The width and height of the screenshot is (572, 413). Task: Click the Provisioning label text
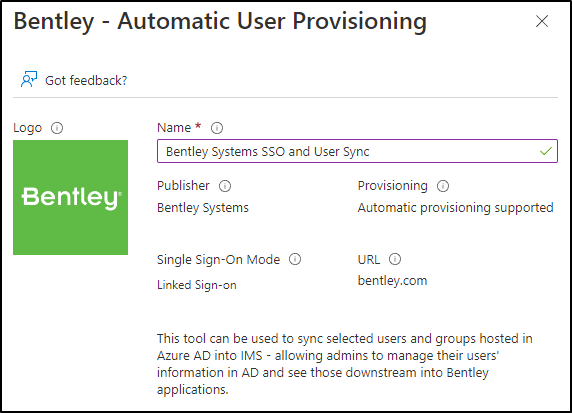click(393, 186)
